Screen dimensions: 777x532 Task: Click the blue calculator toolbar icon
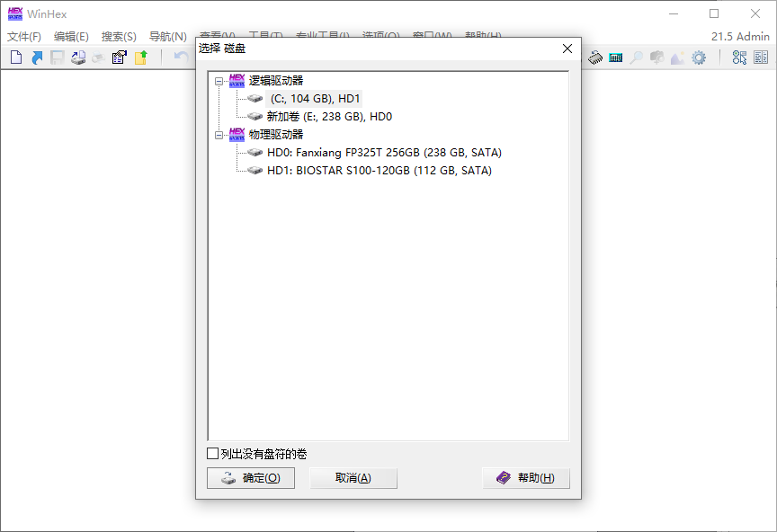(616, 58)
